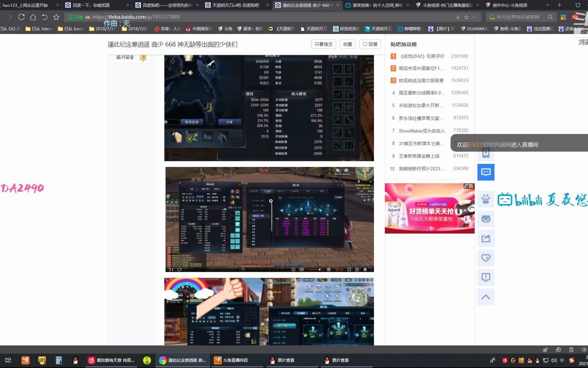588x368 pixels.
Task: Reload the page with refresh icon
Action: tap(21, 17)
